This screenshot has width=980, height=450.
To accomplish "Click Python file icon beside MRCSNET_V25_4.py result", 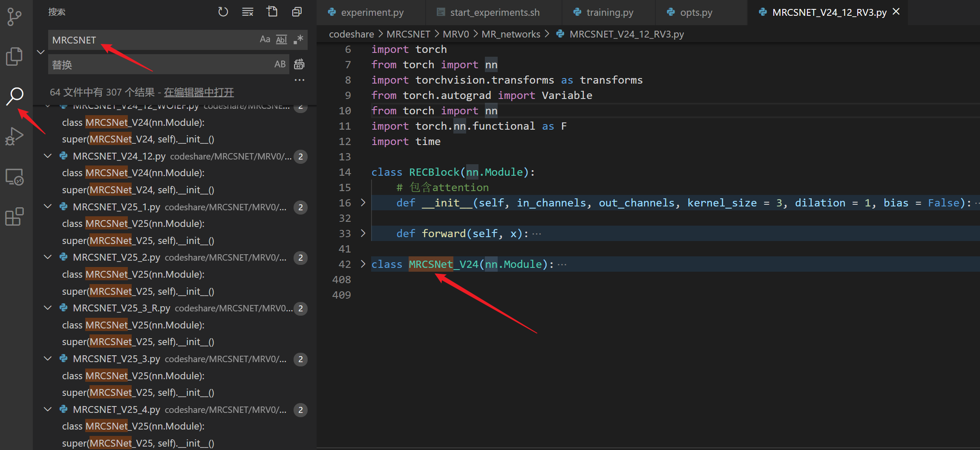I will [63, 409].
